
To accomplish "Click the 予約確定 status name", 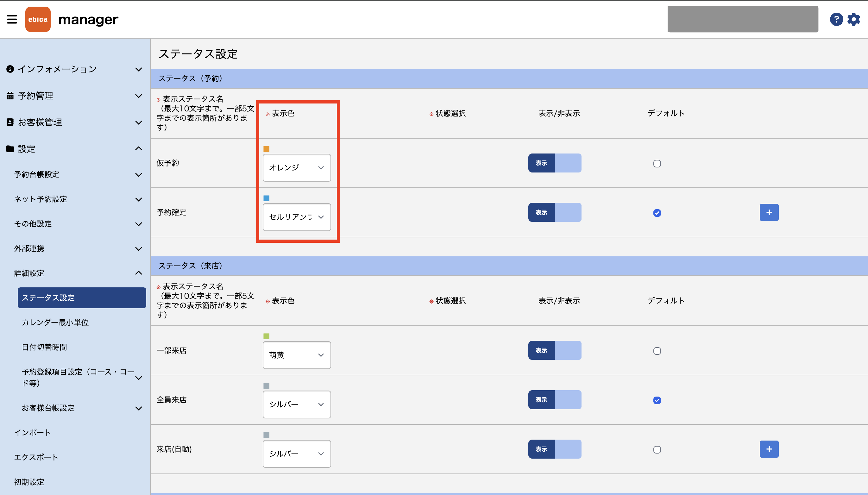I will click(171, 212).
